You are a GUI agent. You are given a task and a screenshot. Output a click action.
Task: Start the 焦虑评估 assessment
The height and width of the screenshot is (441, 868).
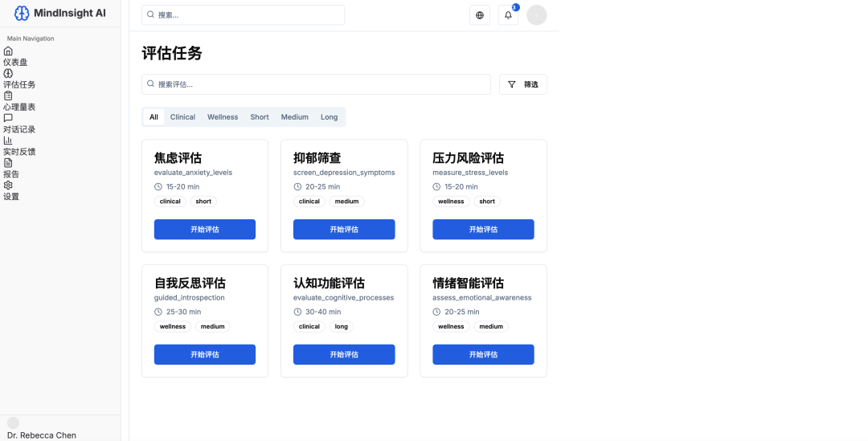pyautogui.click(x=204, y=230)
